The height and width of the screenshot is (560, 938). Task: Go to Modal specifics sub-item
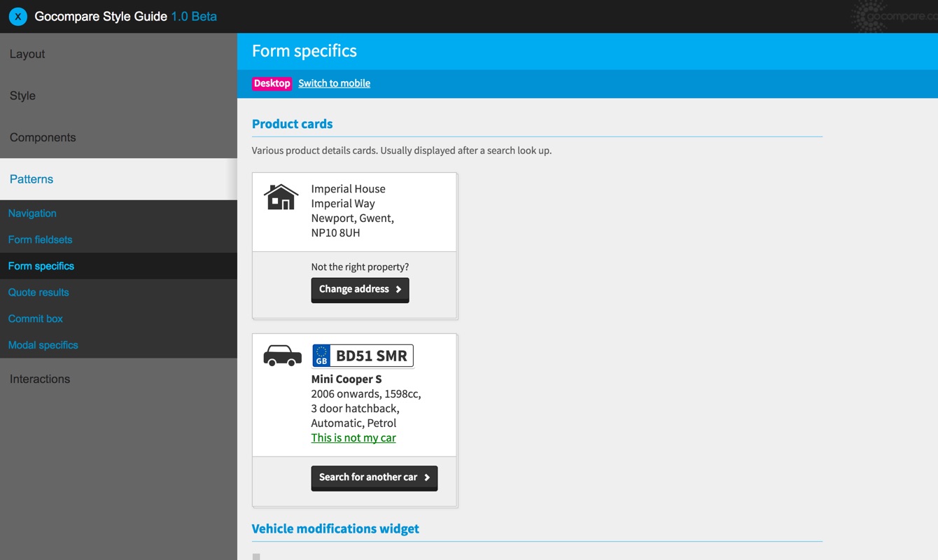click(118, 345)
